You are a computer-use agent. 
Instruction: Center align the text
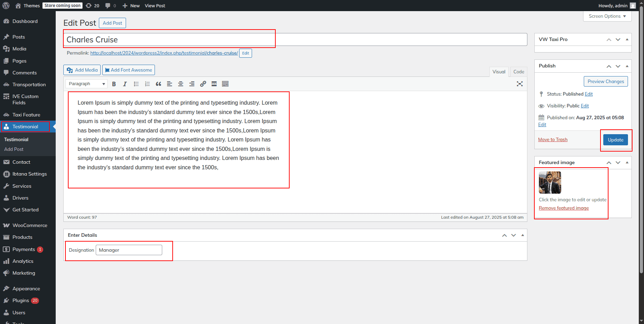click(x=181, y=84)
